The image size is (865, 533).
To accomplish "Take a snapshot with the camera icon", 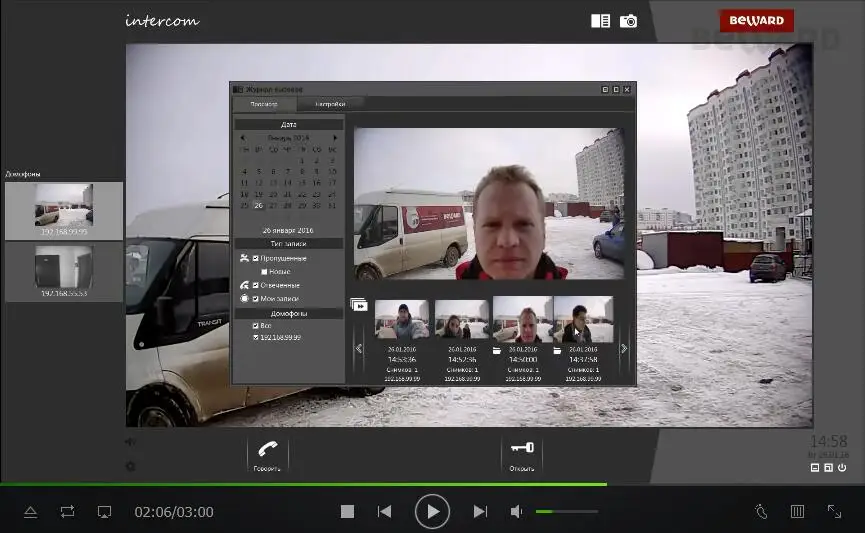I will click(x=628, y=21).
